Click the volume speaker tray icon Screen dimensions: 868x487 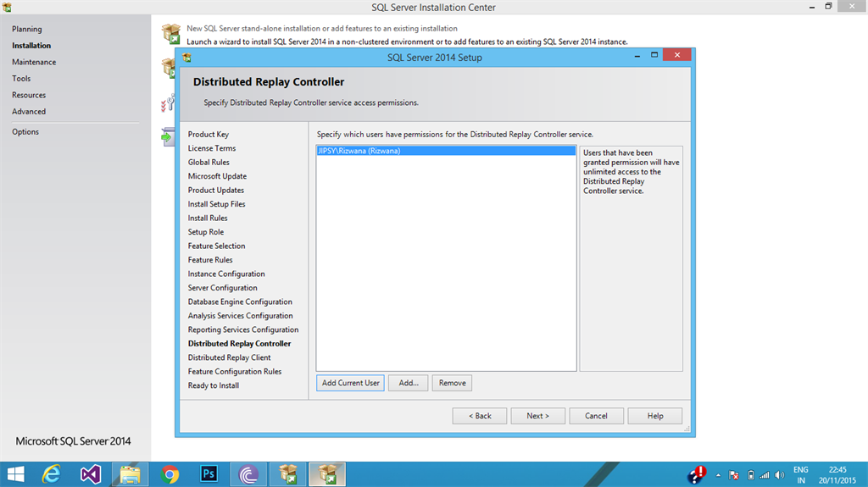[780, 475]
